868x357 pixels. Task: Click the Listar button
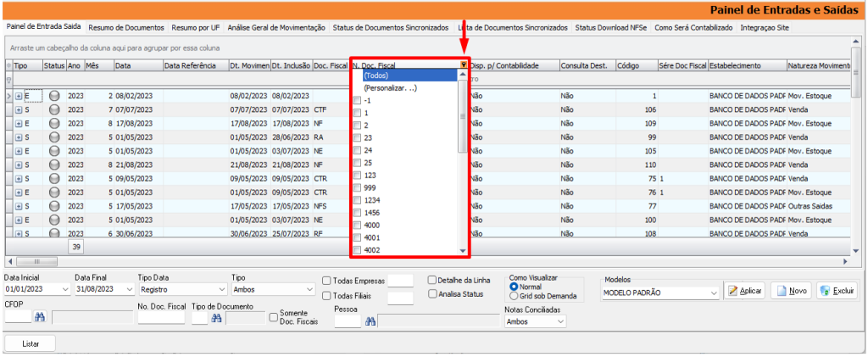click(x=31, y=343)
